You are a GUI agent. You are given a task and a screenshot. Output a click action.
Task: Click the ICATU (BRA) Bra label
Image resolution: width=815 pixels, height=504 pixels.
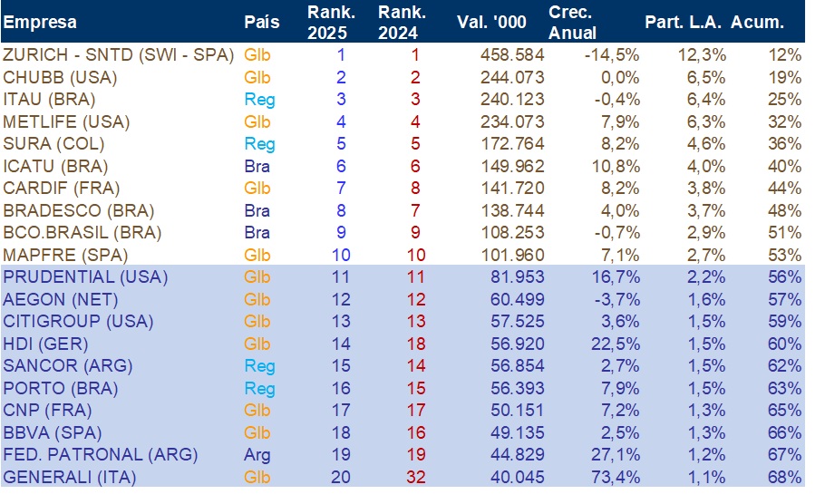[257, 166]
